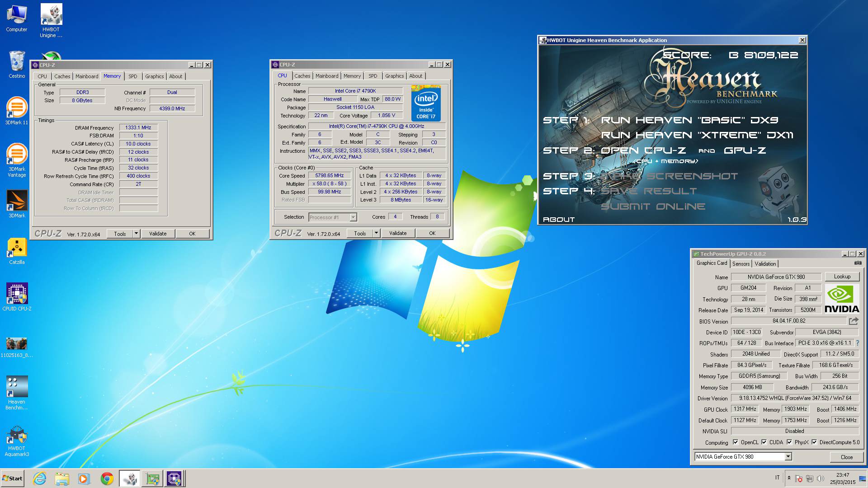Viewport: 868px width, 488px height.
Task: Toggle the CUDA checkbox
Action: [764, 442]
